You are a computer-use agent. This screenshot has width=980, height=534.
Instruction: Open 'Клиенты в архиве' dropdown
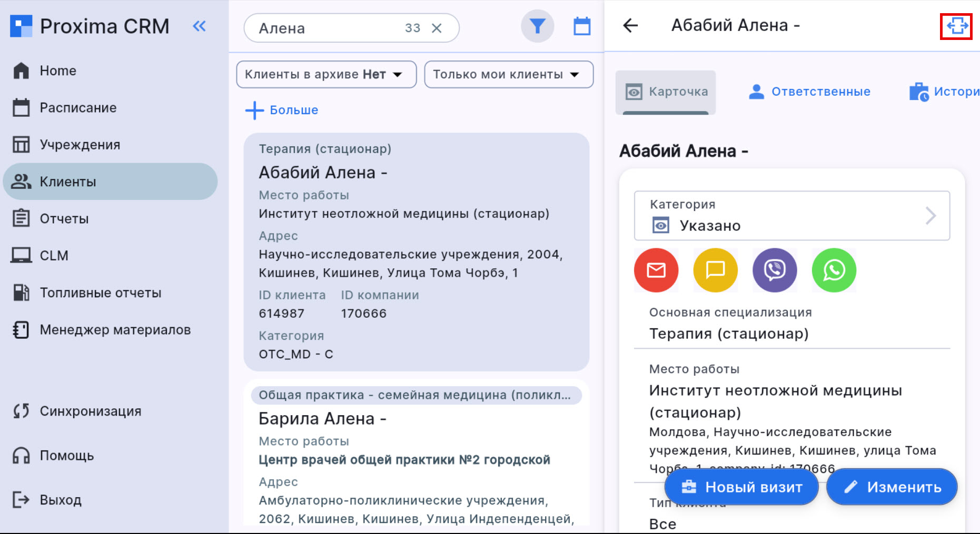[326, 75]
